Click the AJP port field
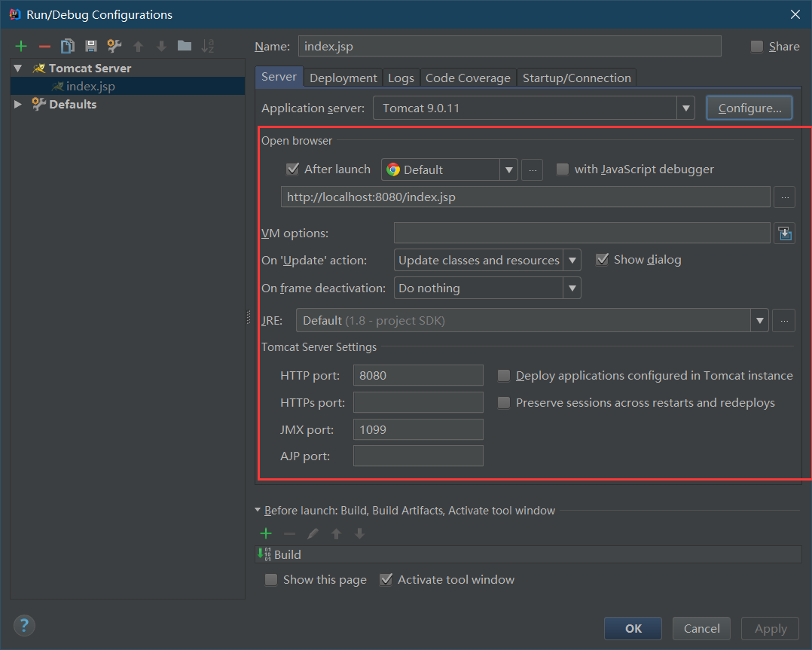 click(418, 456)
